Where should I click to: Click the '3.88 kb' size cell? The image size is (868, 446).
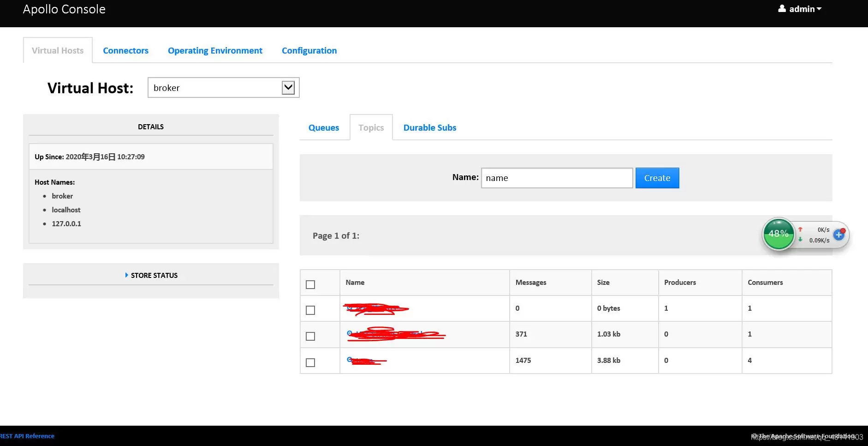coord(609,360)
